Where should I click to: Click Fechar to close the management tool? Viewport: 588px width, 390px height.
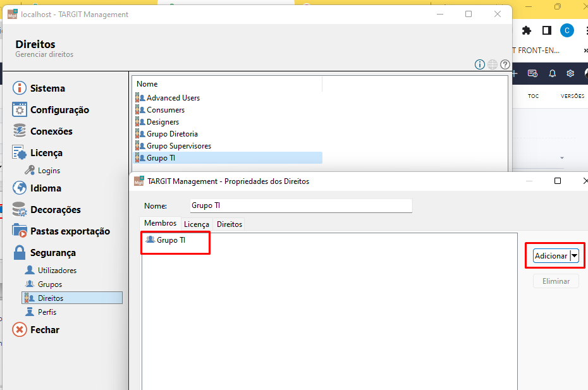click(36, 329)
